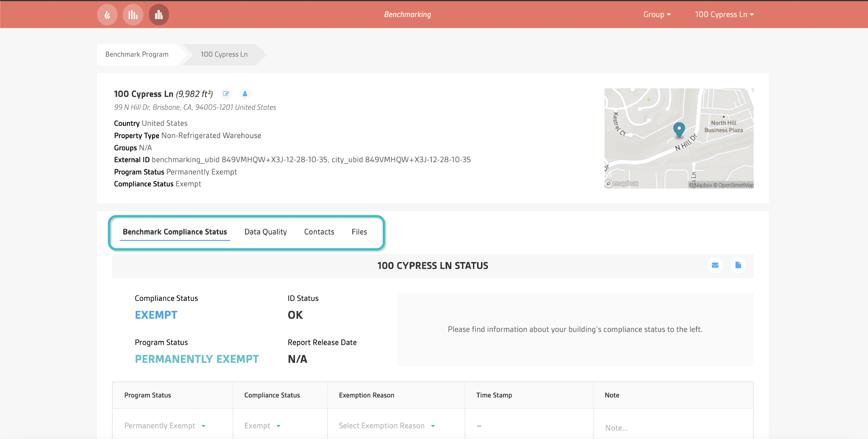The height and width of the screenshot is (439, 868).
Task: Open the Group dropdown menu
Action: tap(657, 14)
